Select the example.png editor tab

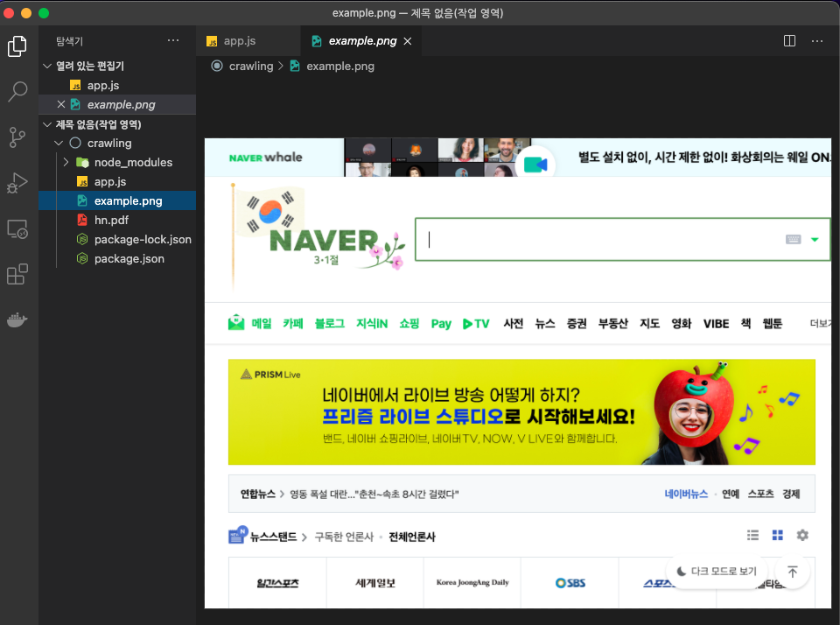pos(362,41)
